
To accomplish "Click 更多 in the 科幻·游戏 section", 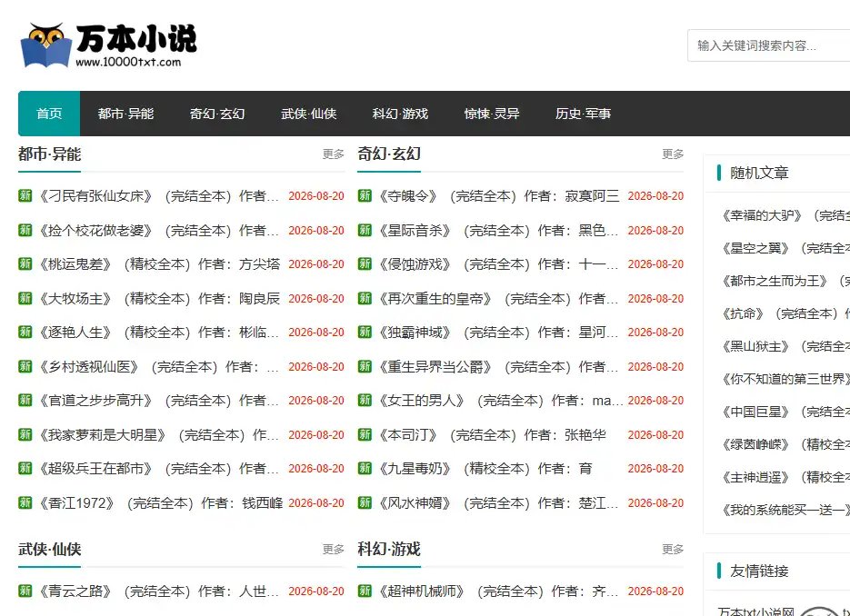I will click(x=673, y=550).
